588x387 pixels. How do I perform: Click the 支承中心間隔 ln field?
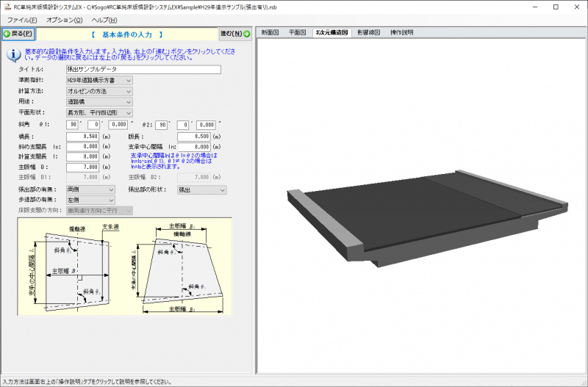(x=194, y=147)
